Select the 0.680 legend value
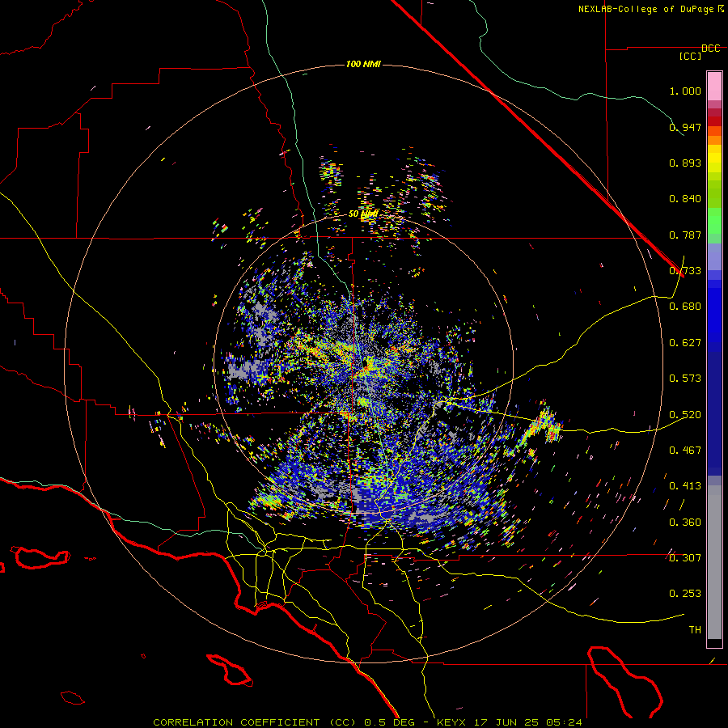 pyautogui.click(x=685, y=307)
